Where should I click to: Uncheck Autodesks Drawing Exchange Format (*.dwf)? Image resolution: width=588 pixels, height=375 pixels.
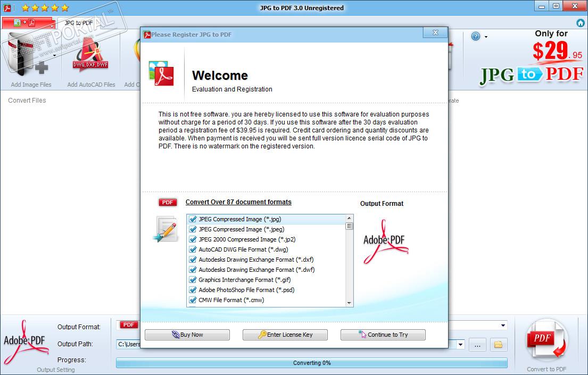point(193,270)
